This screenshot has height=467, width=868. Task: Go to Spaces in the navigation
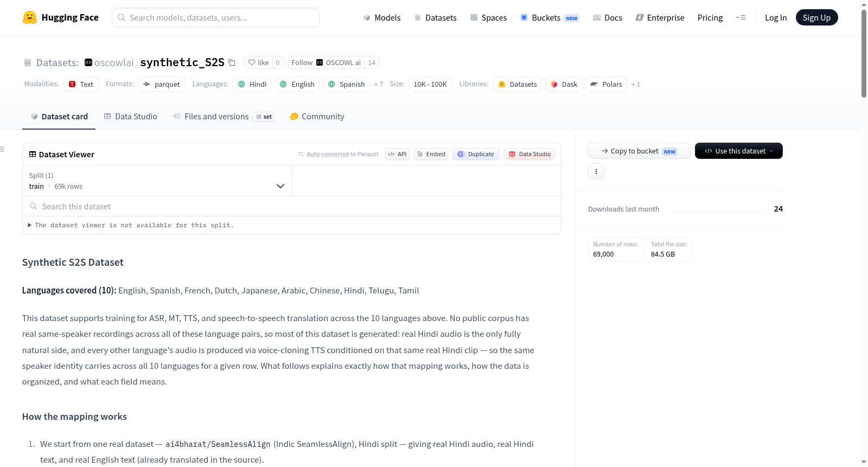click(489, 17)
